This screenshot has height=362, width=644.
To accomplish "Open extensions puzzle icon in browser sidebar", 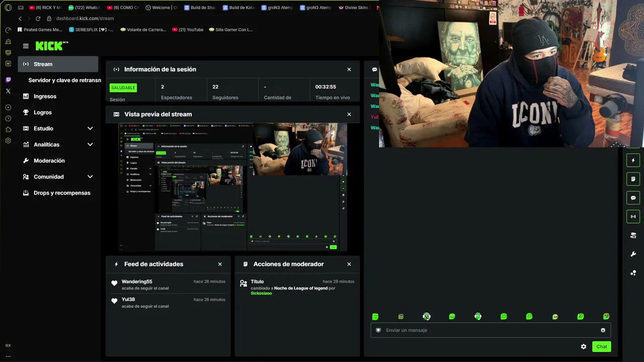I will point(8,130).
